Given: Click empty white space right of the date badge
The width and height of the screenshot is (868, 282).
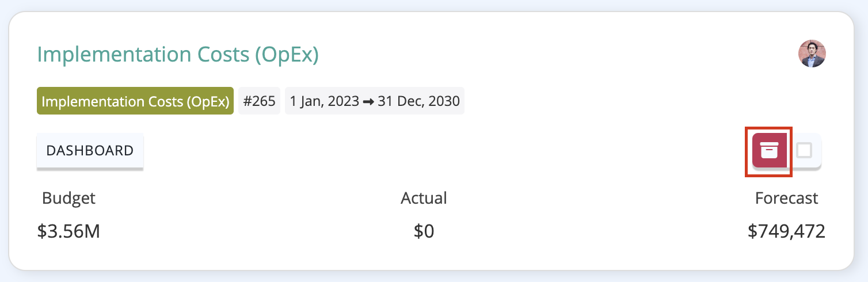Looking at the screenshot, I should 604,102.
